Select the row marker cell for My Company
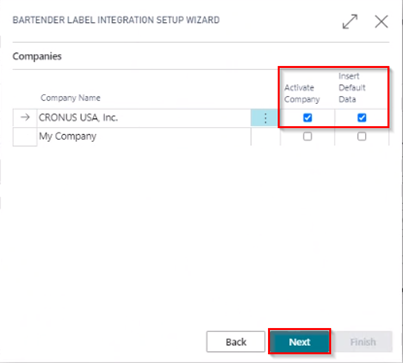The width and height of the screenshot is (403, 363). [25, 137]
